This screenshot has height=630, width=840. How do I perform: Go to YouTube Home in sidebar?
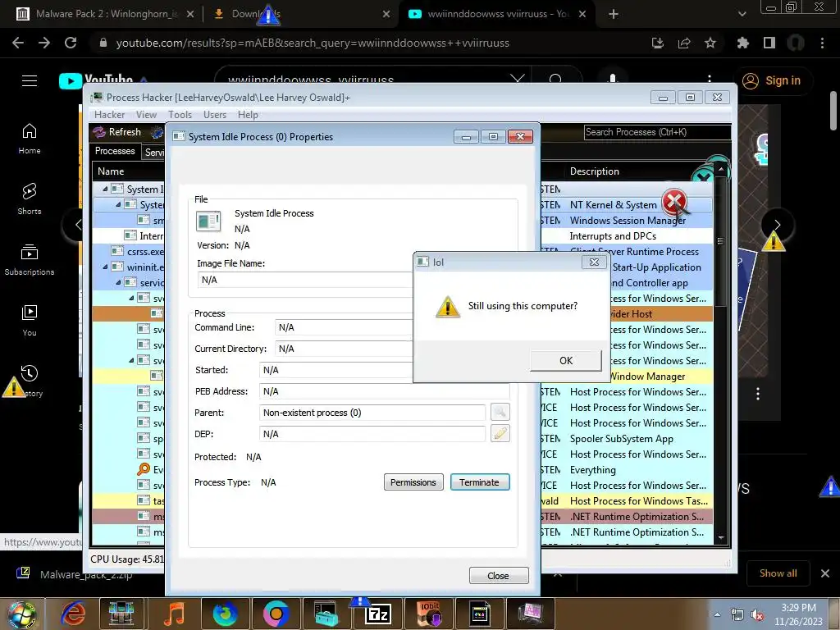30,139
